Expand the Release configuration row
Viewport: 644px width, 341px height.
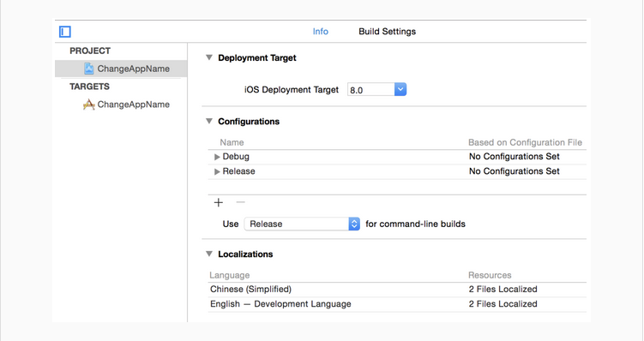pyautogui.click(x=217, y=172)
